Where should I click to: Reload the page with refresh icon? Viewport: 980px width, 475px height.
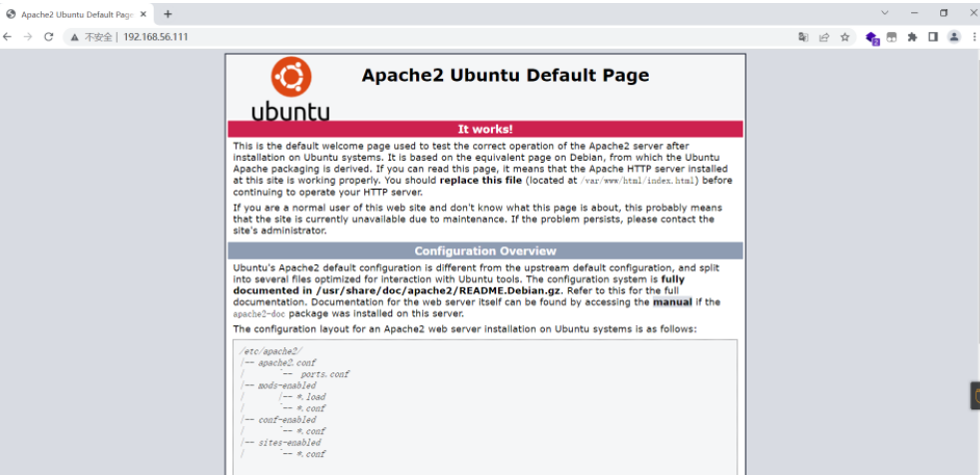point(49,37)
